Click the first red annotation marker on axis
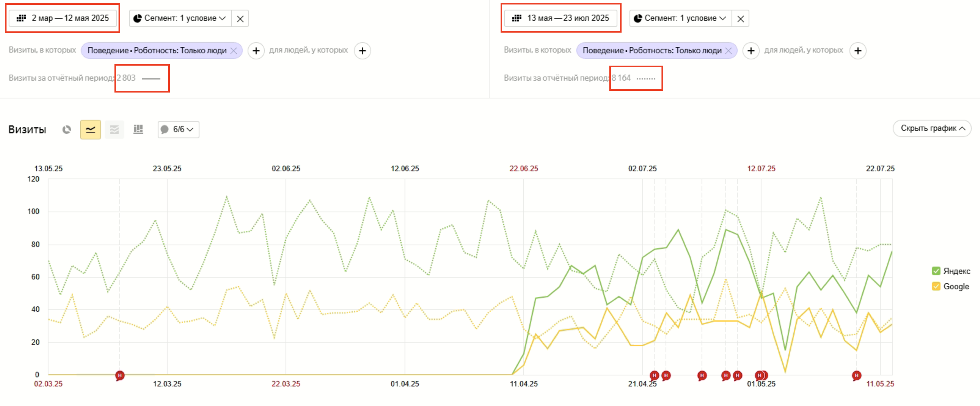The width and height of the screenshot is (980, 406). [x=120, y=375]
